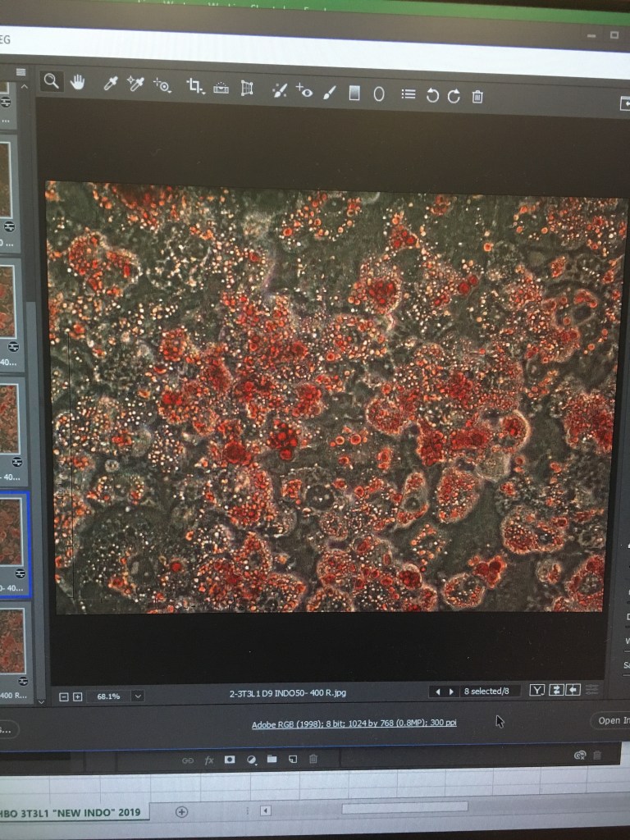Open workflow options link Adobe RGB (1998)
Viewport: 630px width, 840px height.
pos(354,724)
